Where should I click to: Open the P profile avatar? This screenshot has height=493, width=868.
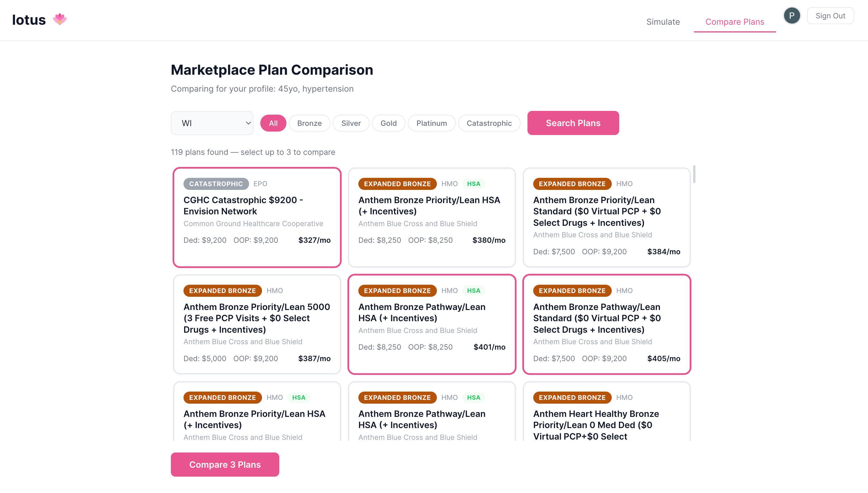[792, 16]
